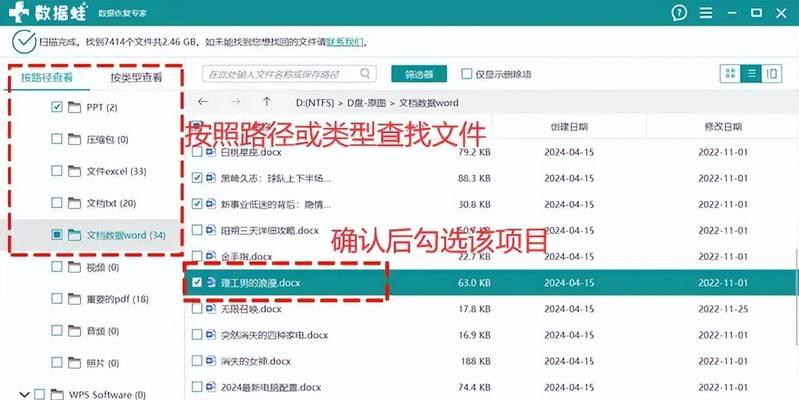
Task: Click 文档数据word in the breadcrumb path
Action: (429, 102)
